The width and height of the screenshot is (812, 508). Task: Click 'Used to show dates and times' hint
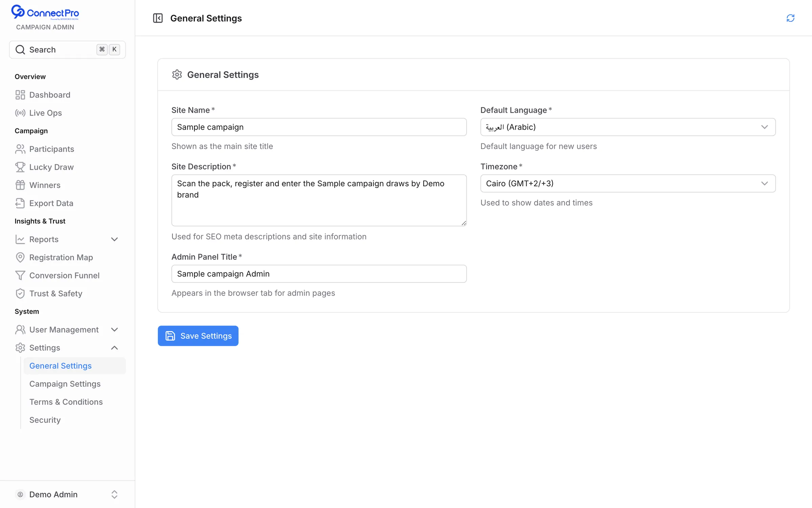[536, 203]
